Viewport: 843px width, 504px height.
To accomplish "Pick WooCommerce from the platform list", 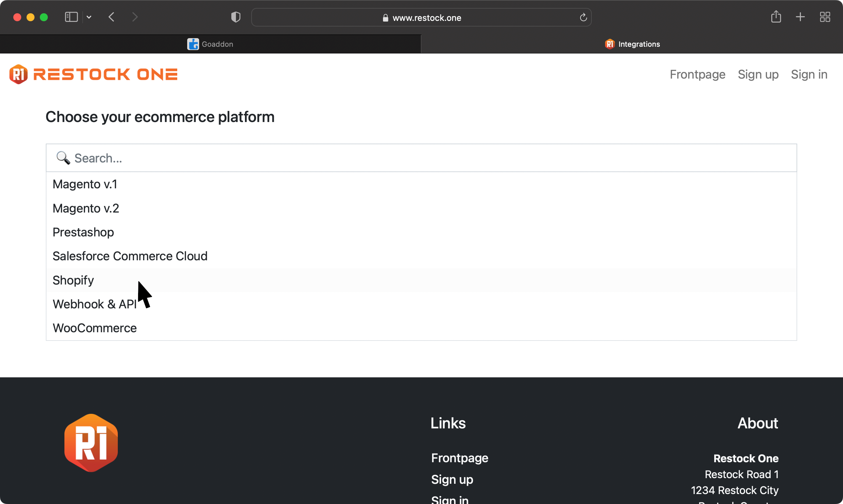I will click(95, 328).
